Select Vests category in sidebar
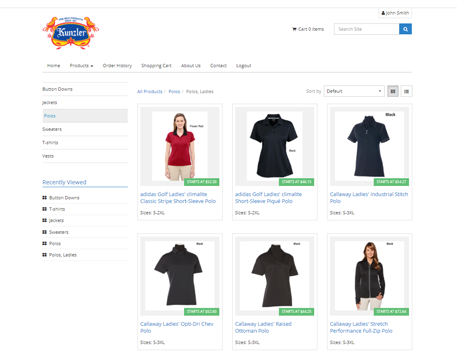 pos(85,156)
